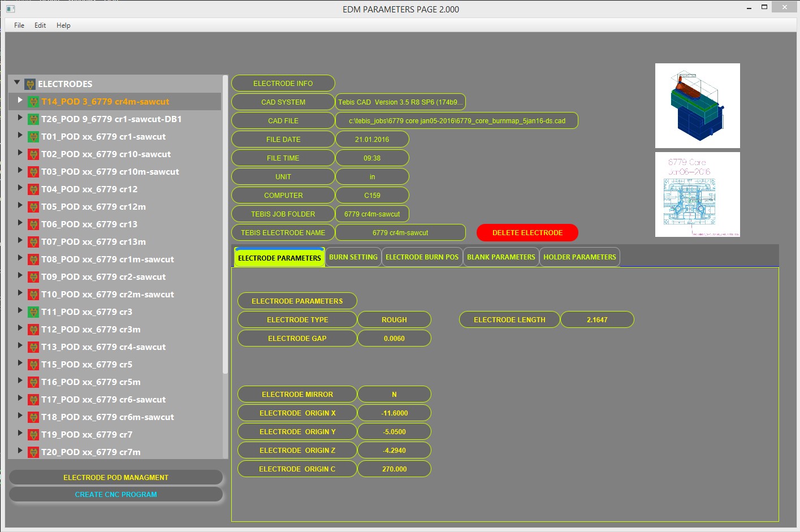This screenshot has height=532, width=800.
Task: Click the ELECTRODE LENGTH value 2.1647
Action: click(x=598, y=320)
